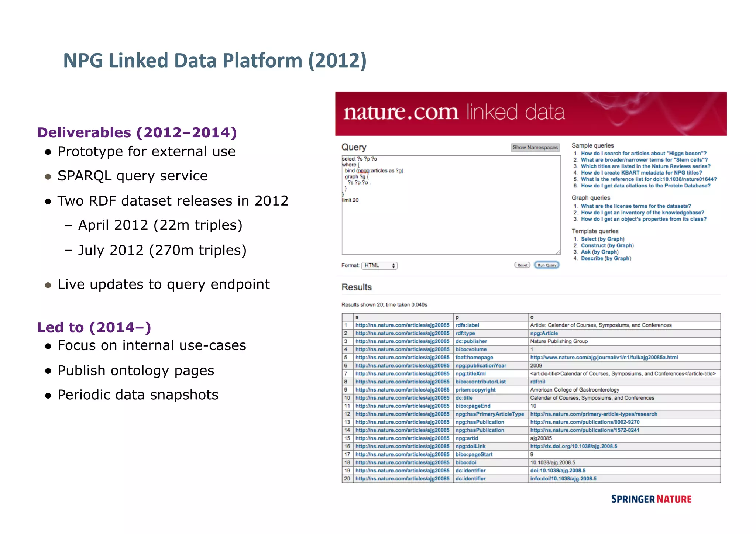Screen dimensions: 756x534
Task: Open the primary-article-types/research URL
Action: [x=594, y=414]
